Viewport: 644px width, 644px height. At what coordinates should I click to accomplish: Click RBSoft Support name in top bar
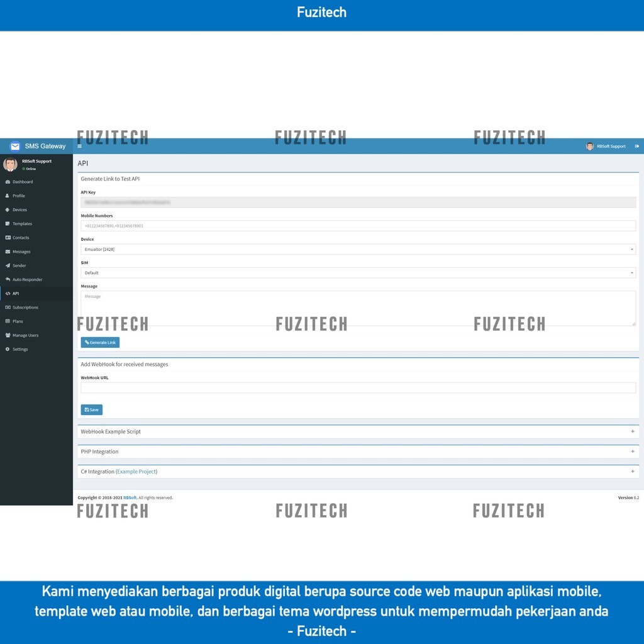coord(611,146)
